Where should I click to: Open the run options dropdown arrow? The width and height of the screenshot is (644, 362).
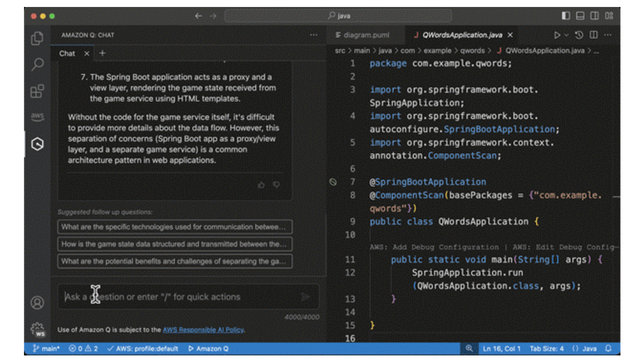tap(566, 35)
